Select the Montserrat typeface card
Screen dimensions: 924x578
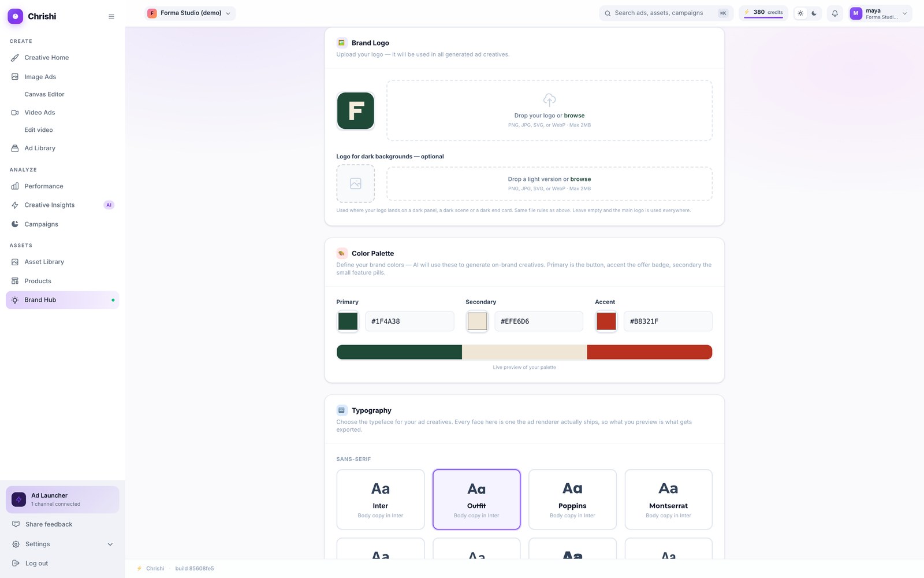tap(669, 499)
